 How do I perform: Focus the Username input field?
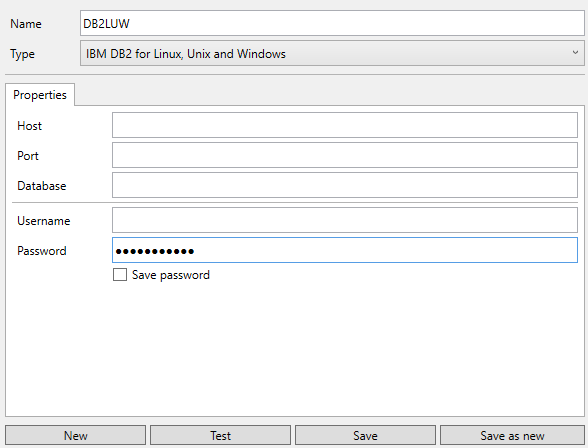[x=345, y=220]
